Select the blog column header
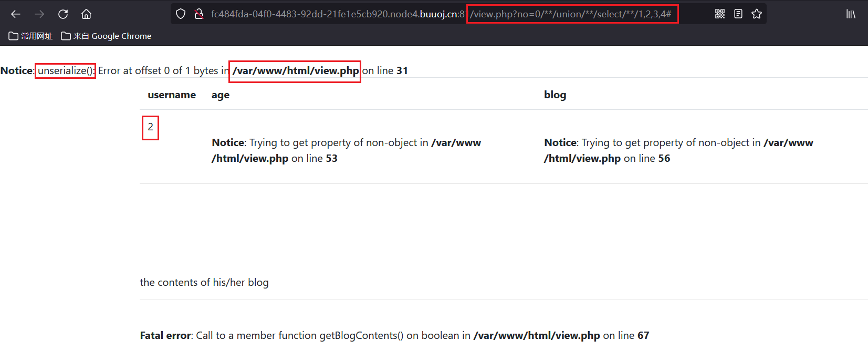 click(x=555, y=95)
